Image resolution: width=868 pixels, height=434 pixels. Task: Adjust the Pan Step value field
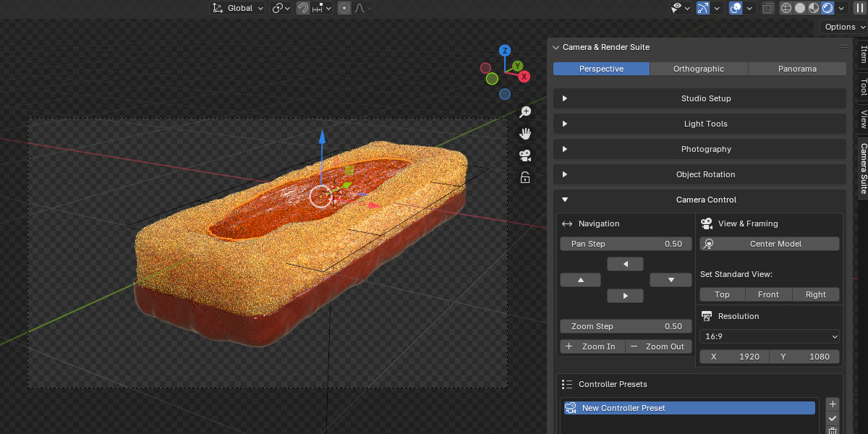[x=626, y=244]
